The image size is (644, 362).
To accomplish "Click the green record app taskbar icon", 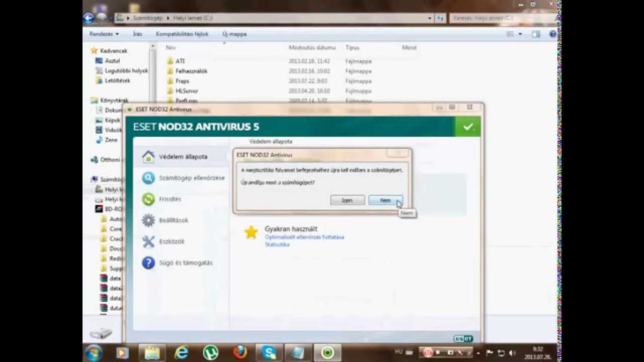I will click(328, 352).
